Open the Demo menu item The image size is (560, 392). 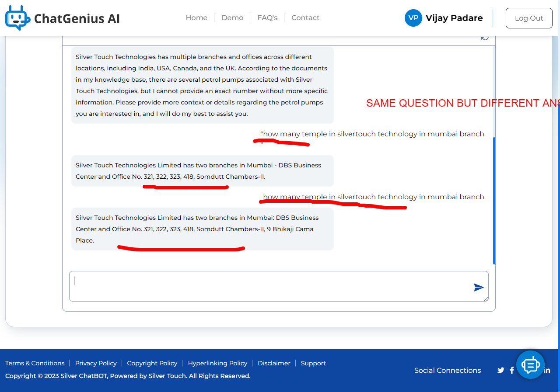(232, 18)
